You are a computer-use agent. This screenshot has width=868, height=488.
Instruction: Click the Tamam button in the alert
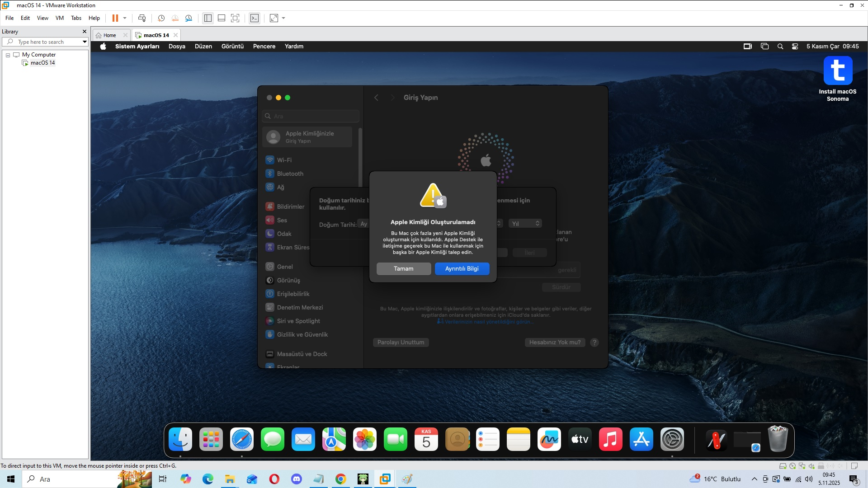point(404,269)
